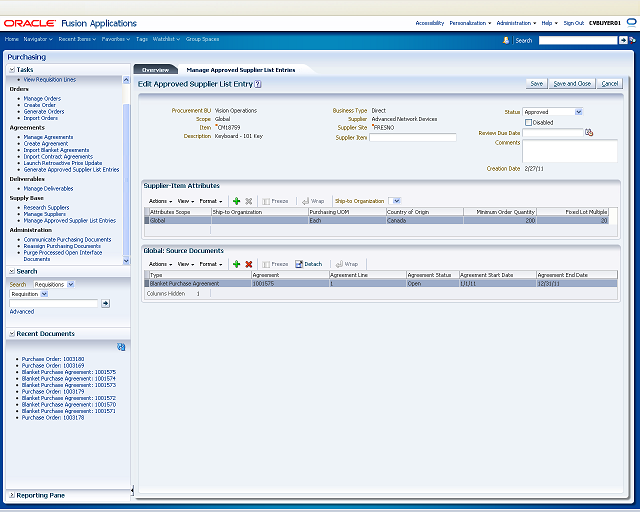Select Manage Approved Supplier List Entries tab
The image size is (640, 512).
click(x=241, y=70)
